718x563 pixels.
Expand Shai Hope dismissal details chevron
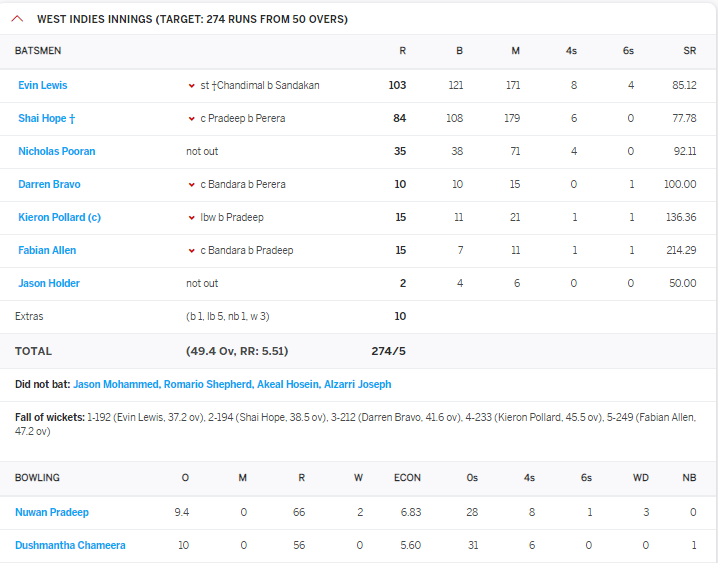pyautogui.click(x=191, y=119)
